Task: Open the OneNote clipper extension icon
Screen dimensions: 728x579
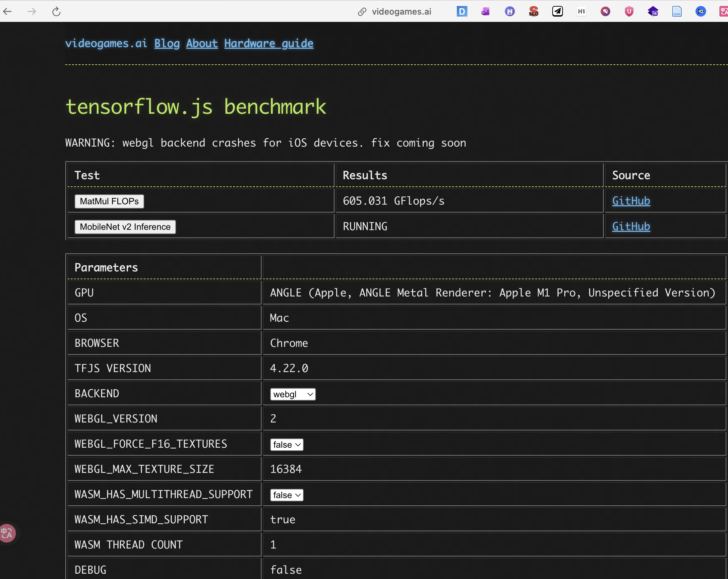Action: pos(486,12)
